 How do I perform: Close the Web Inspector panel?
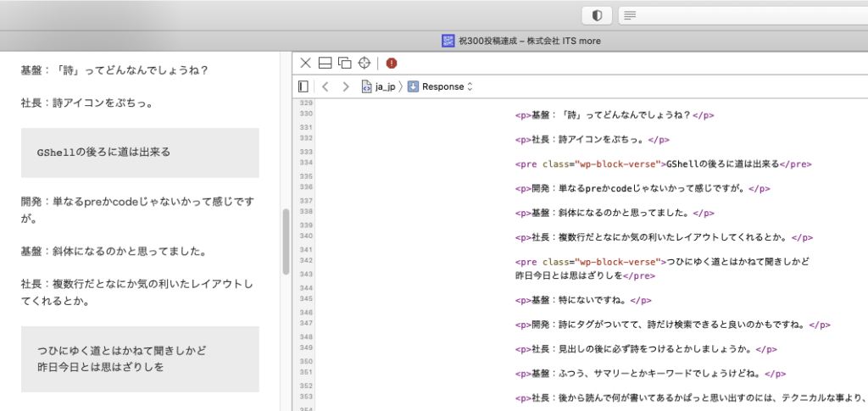(x=306, y=63)
